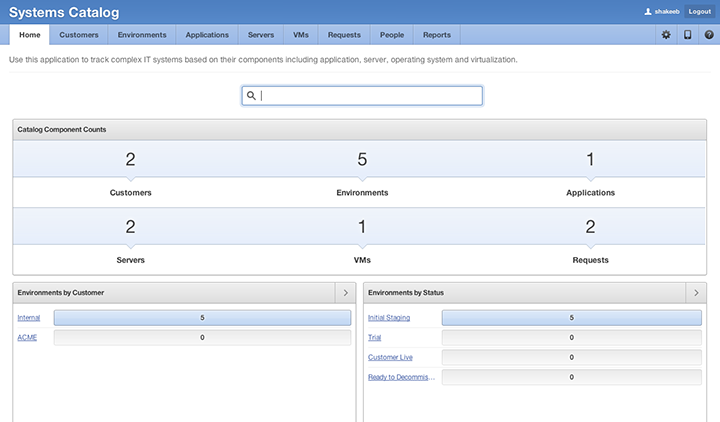Click the Customer Live status link
Viewport: 720px width, 422px height.
point(390,357)
